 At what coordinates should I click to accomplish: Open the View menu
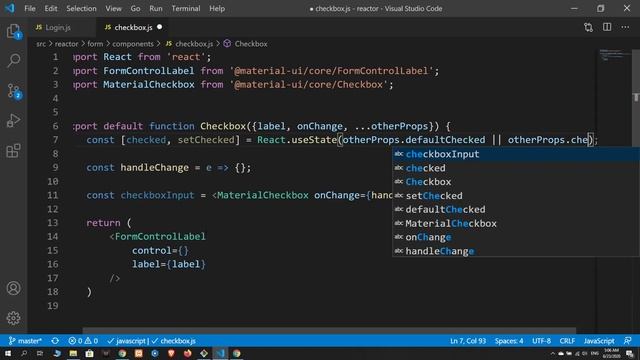pos(113,8)
